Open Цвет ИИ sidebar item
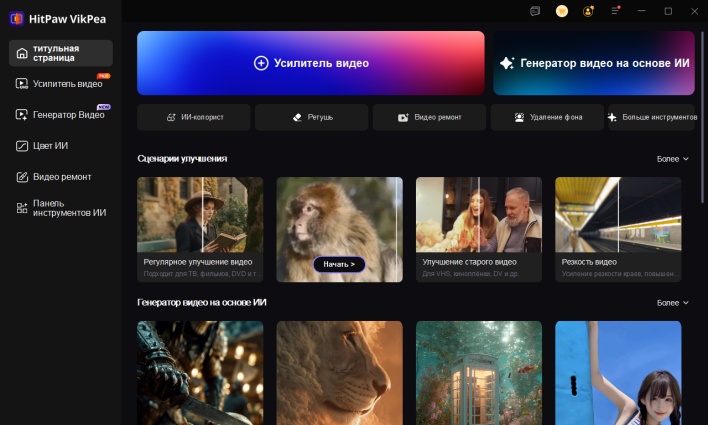Image resolution: width=708 pixels, height=425 pixels. (x=60, y=146)
